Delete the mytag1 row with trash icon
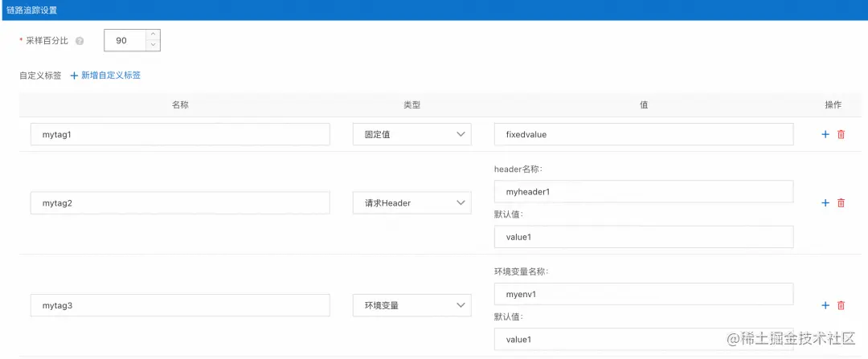The height and width of the screenshot is (359, 868). click(841, 134)
